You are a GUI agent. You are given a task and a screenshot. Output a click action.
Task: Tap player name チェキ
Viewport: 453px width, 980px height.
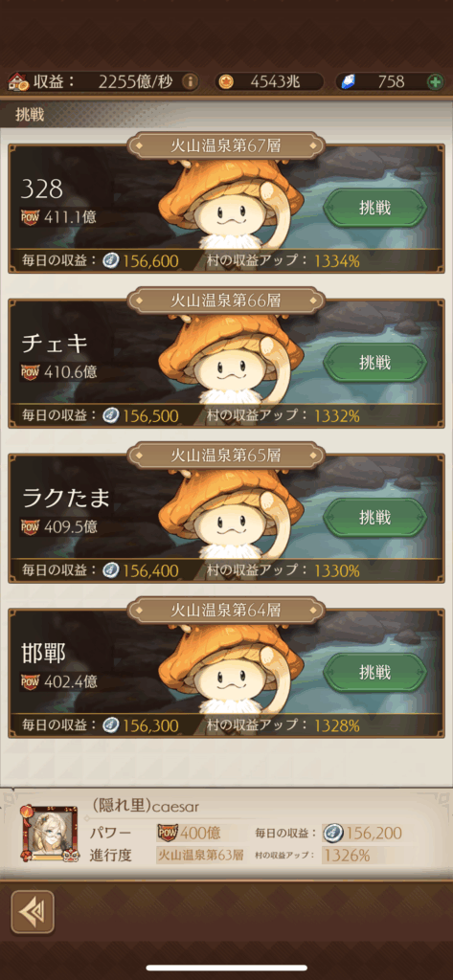click(x=55, y=344)
